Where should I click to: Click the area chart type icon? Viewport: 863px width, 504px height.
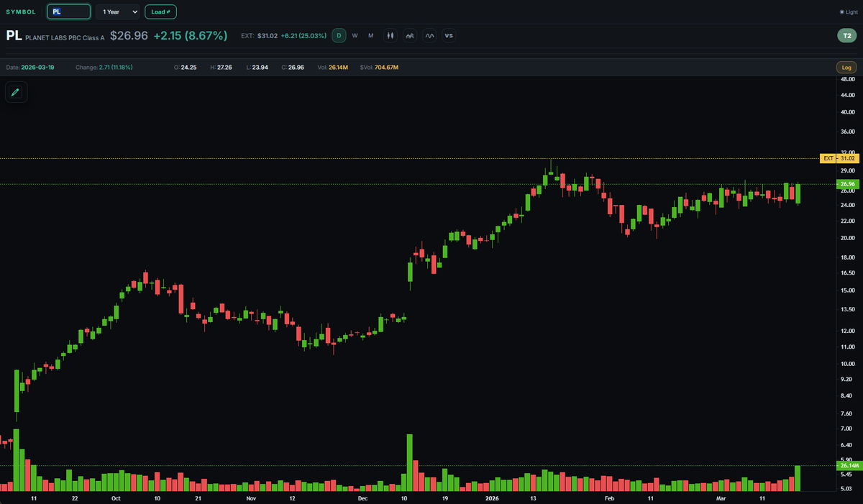(410, 35)
